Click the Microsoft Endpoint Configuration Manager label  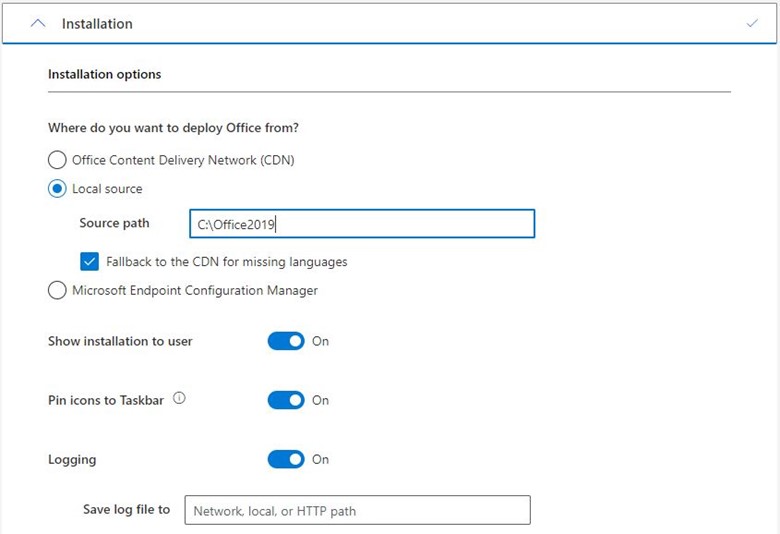[x=195, y=291]
